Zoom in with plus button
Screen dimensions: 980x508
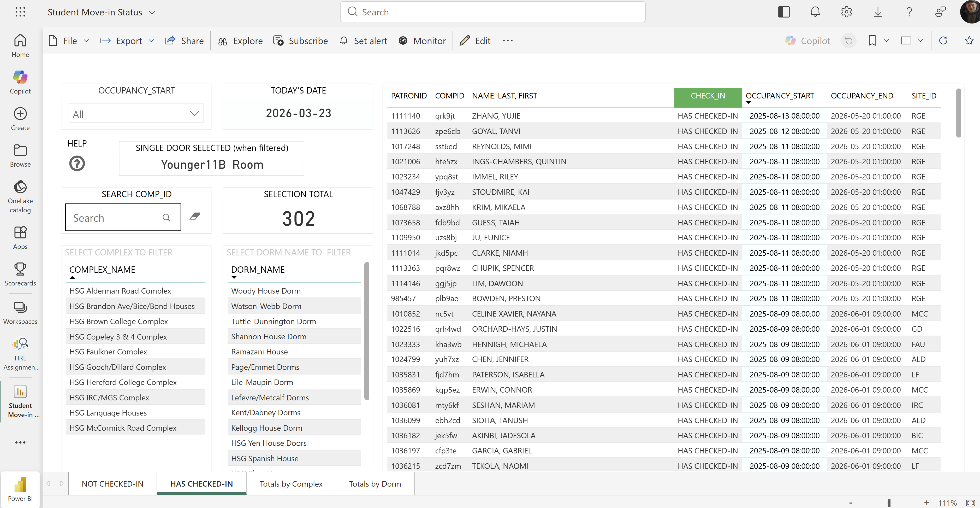(927, 503)
